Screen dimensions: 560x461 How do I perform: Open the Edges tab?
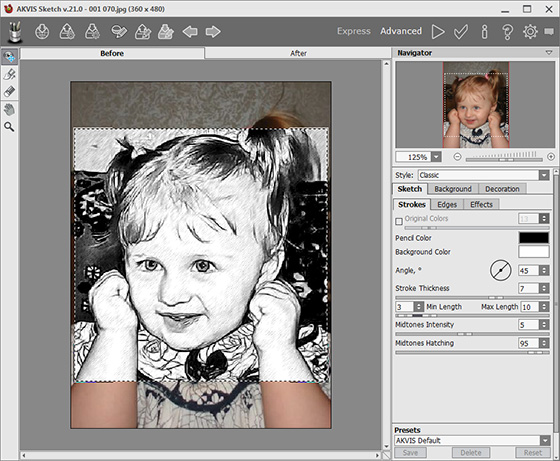point(447,205)
